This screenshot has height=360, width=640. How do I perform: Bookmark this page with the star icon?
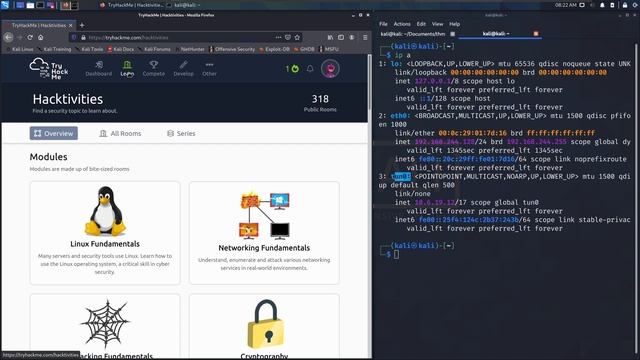(x=297, y=37)
